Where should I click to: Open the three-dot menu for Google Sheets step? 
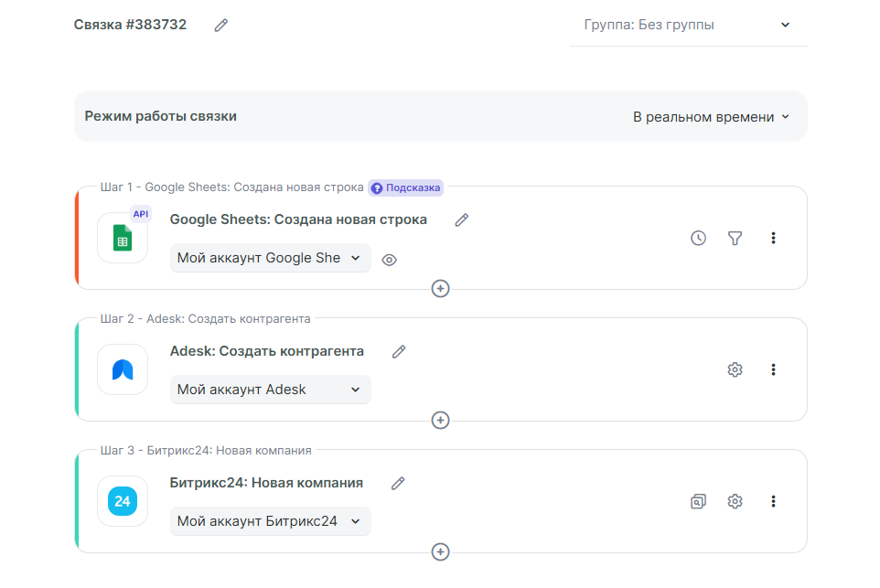(773, 239)
